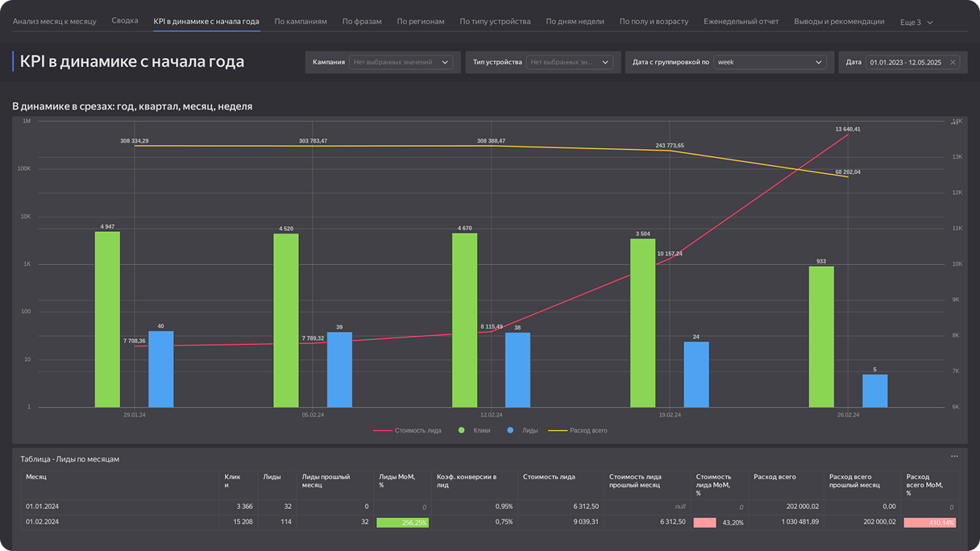Expand the Еще 3 tabs menu
This screenshot has height=551, width=980.
click(x=916, y=22)
